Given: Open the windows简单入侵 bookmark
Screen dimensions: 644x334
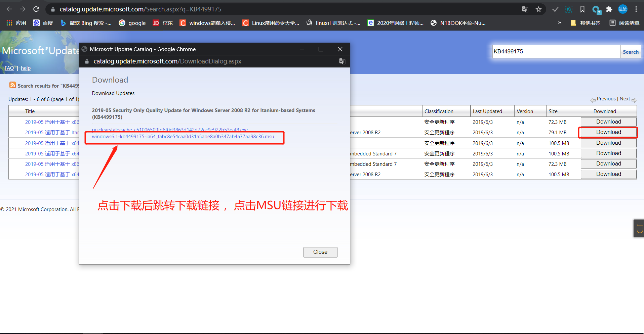Looking at the screenshot, I should click(x=207, y=23).
